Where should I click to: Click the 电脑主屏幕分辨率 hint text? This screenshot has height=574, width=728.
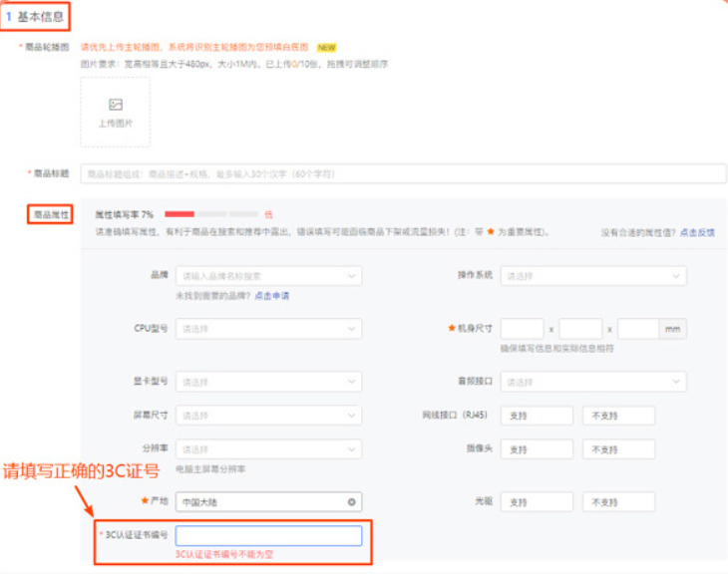click(x=210, y=469)
